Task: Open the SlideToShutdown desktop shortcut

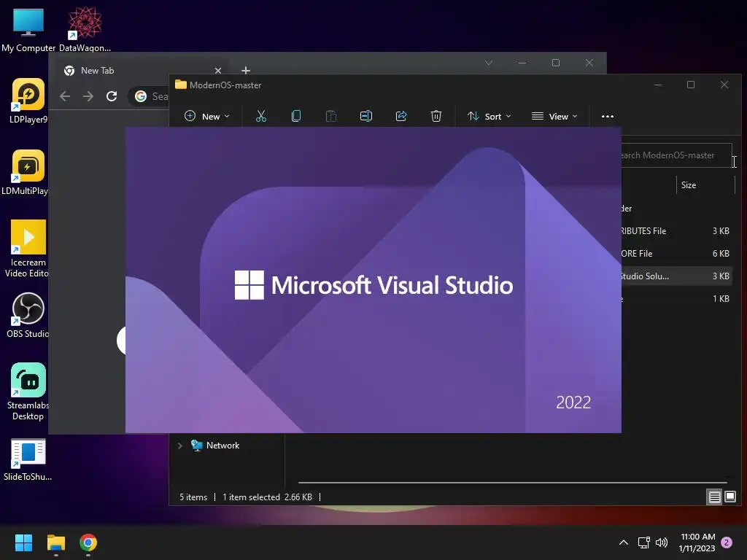Action: pyautogui.click(x=28, y=459)
